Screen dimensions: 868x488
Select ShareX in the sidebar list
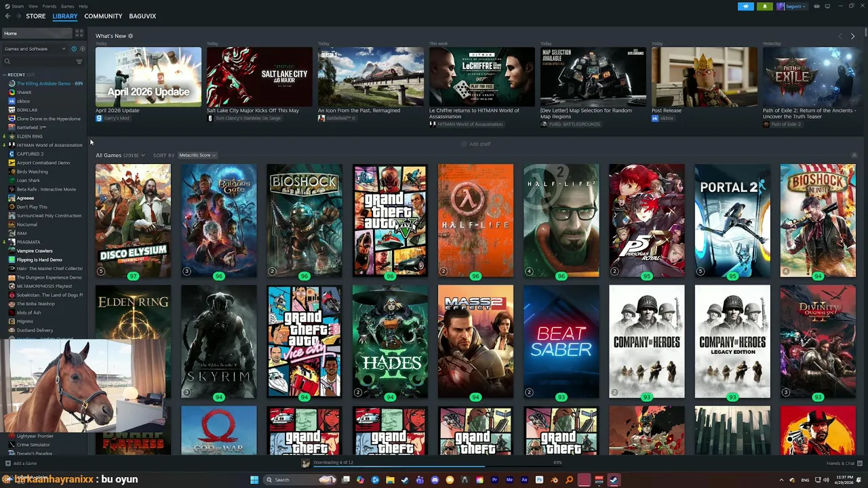pos(20,92)
